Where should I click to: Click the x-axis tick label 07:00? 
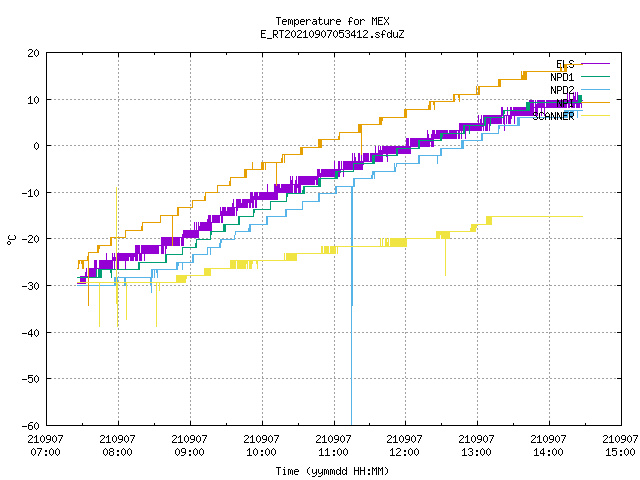[45, 452]
